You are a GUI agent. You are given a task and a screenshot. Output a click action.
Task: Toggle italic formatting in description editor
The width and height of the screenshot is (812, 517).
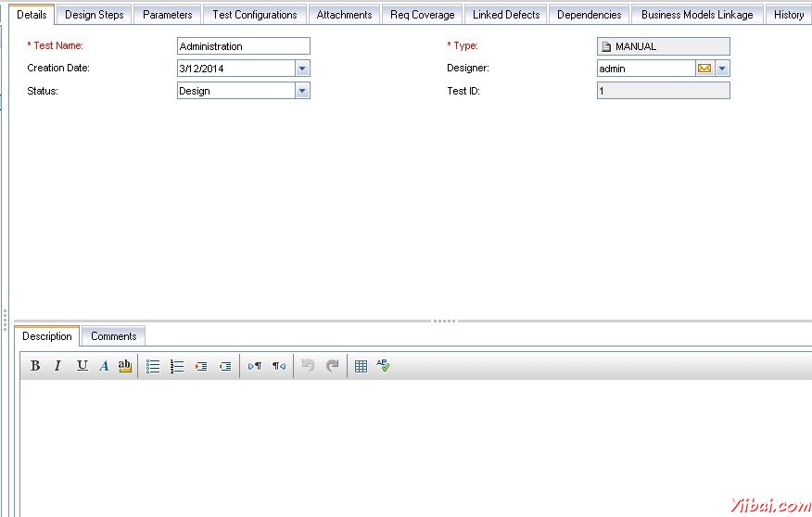point(57,366)
